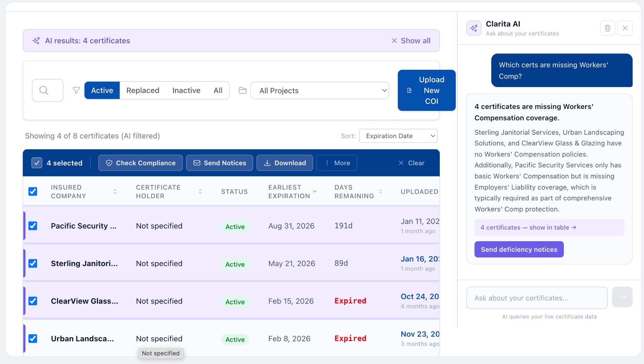Open the filter options icon
Viewport: 644px width, 364px height.
pyautogui.click(x=76, y=90)
